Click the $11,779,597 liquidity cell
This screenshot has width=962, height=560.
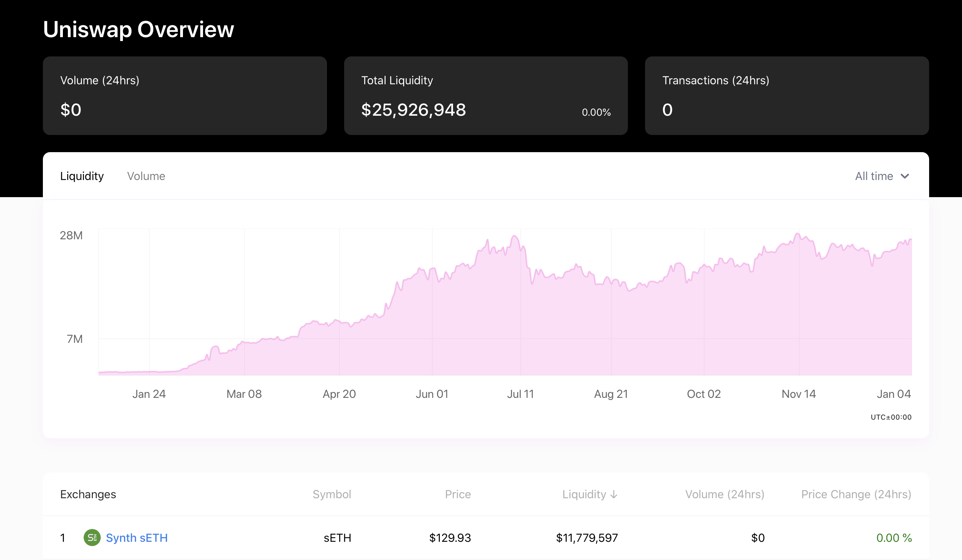(587, 537)
